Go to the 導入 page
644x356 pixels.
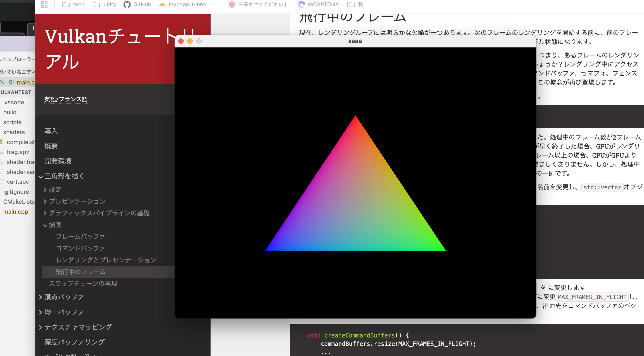pos(51,131)
